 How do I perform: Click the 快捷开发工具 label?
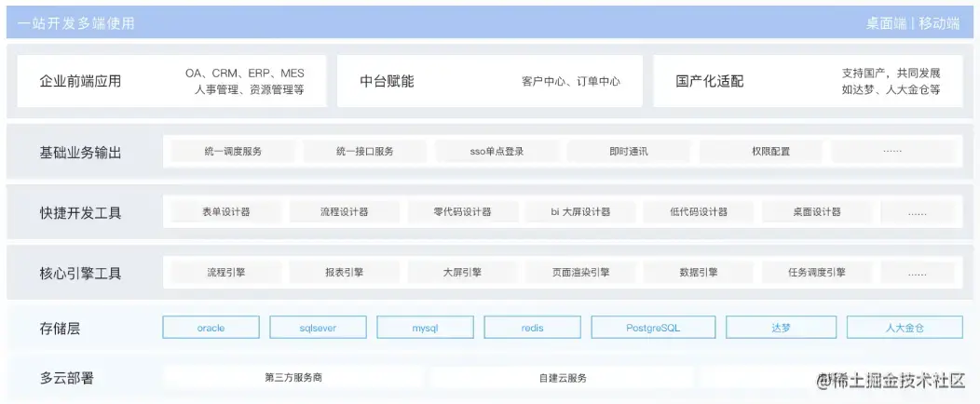click(80, 213)
